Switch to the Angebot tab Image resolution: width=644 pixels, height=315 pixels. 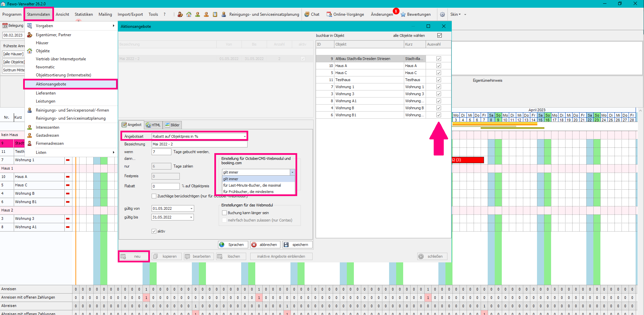point(131,125)
